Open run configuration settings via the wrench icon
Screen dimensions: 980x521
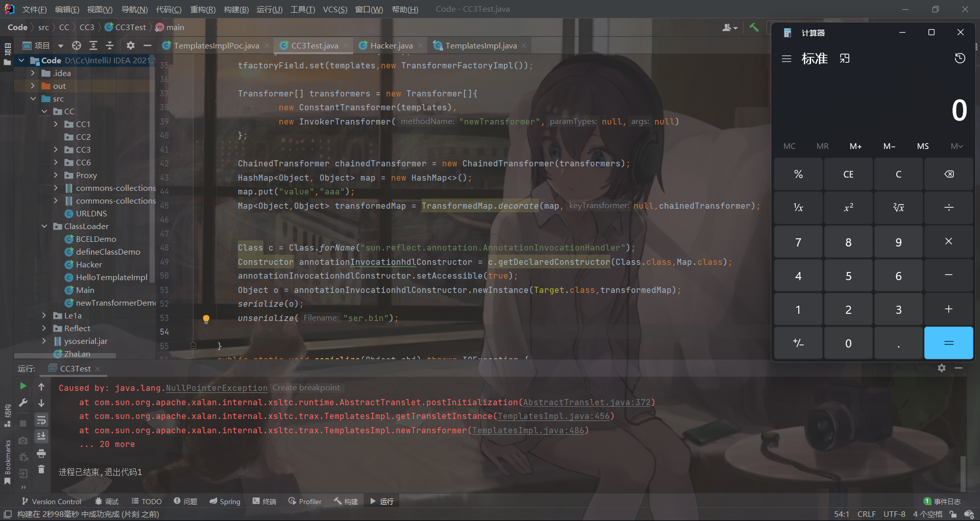[x=23, y=403]
